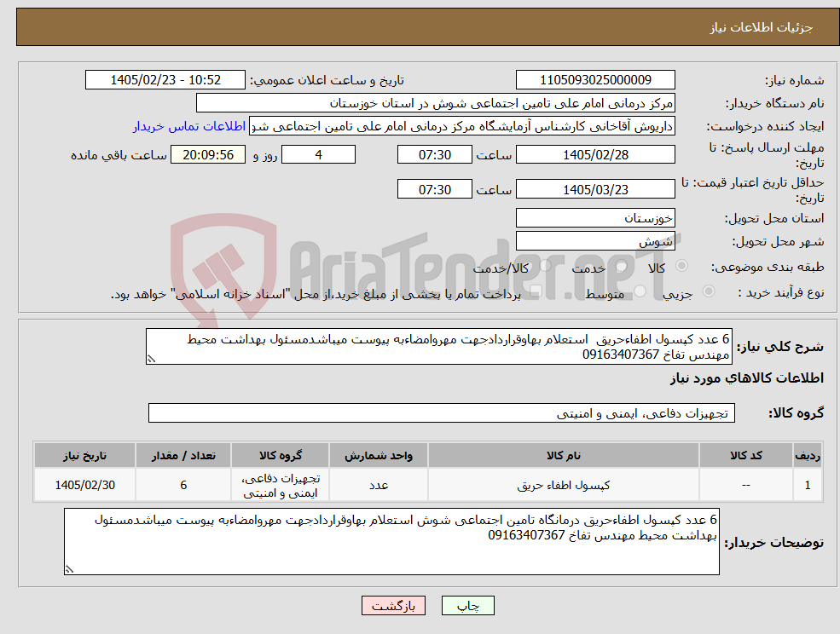The height and width of the screenshot is (634, 840).
Task: Click the need date cell 1405/02/30
Action: click(84, 485)
